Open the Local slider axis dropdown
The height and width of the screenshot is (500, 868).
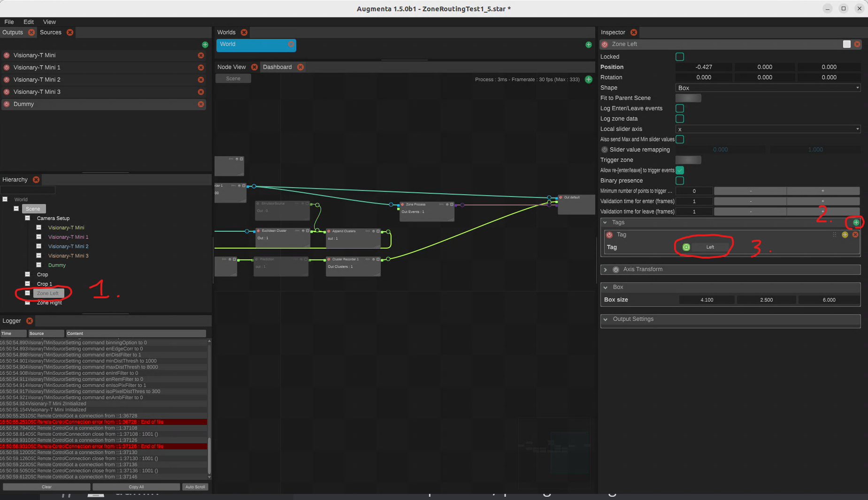click(768, 129)
